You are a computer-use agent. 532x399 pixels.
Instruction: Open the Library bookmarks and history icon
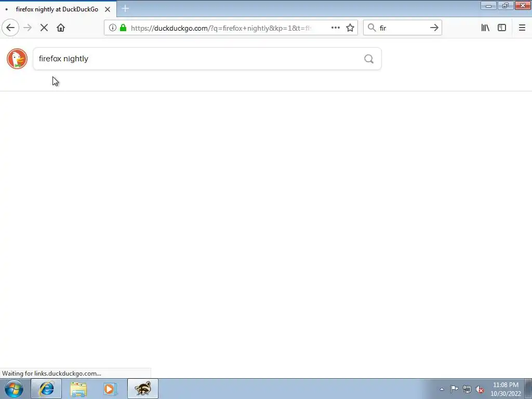486,28
